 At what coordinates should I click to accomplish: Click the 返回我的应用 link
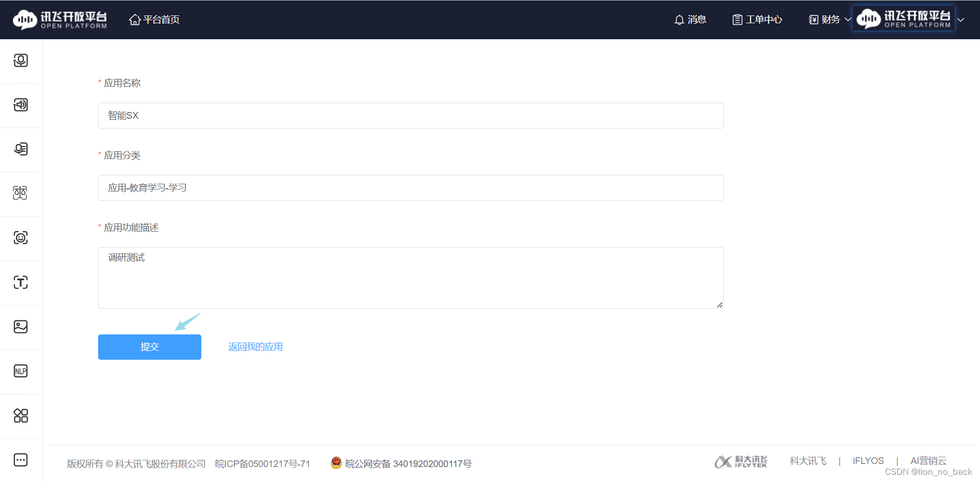[256, 347]
